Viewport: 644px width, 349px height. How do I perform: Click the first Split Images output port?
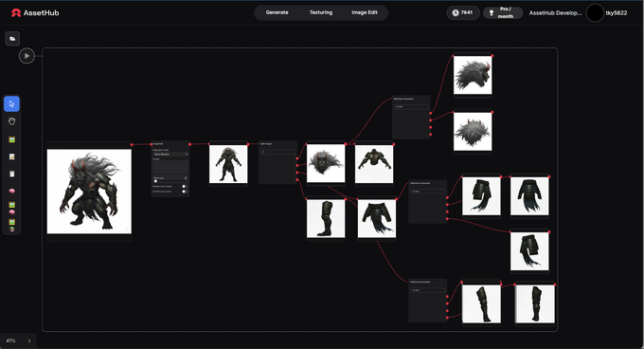pyautogui.click(x=297, y=158)
